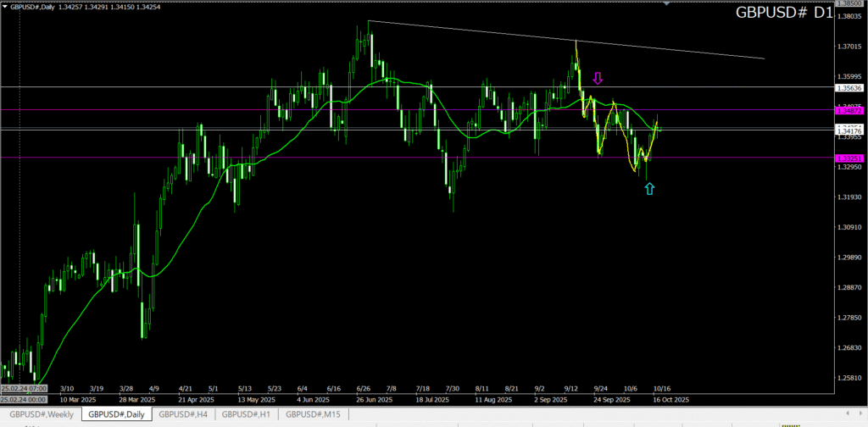Click the magenta 1.34872 price label
Image resolution: width=868 pixels, height=427 pixels.
pos(849,110)
